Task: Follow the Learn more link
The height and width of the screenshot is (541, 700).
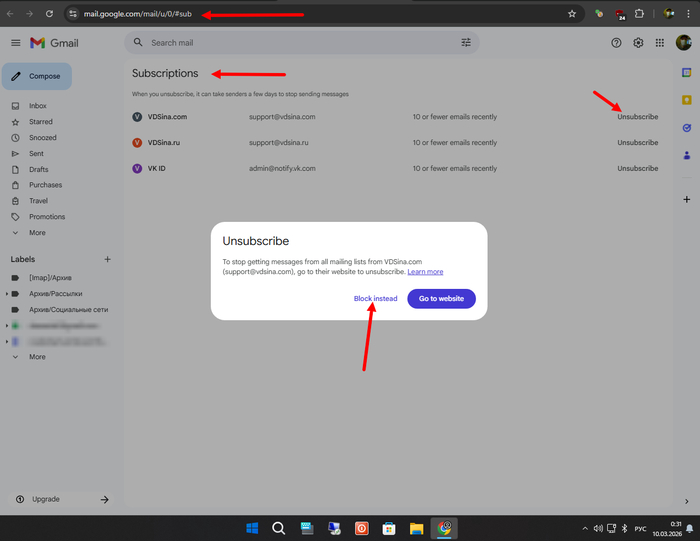Action: tap(425, 272)
